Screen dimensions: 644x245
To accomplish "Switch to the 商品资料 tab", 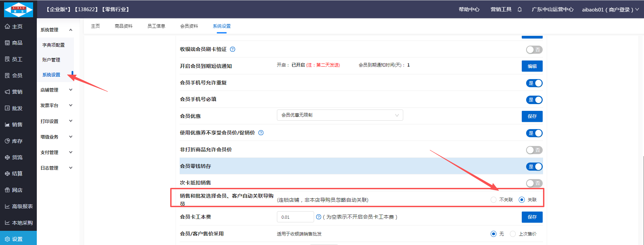I will (124, 26).
